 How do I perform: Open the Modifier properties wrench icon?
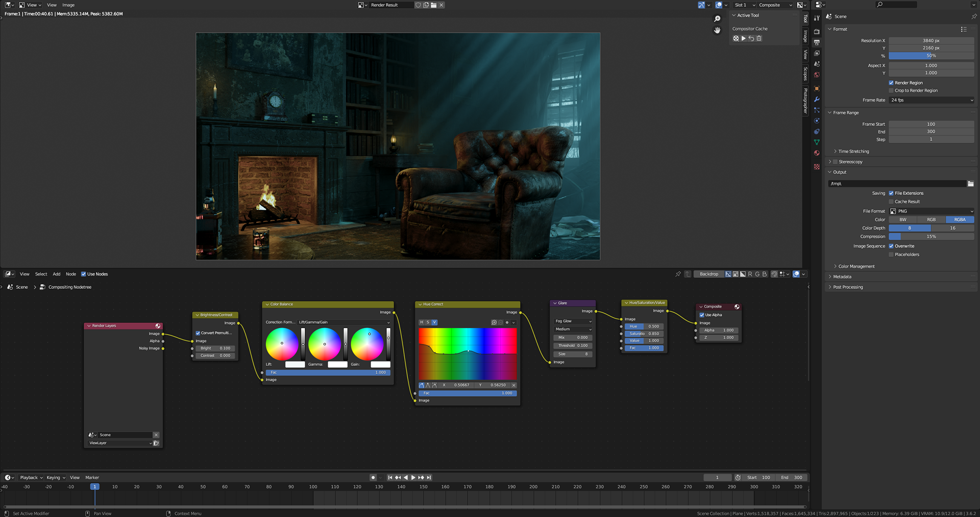817,99
